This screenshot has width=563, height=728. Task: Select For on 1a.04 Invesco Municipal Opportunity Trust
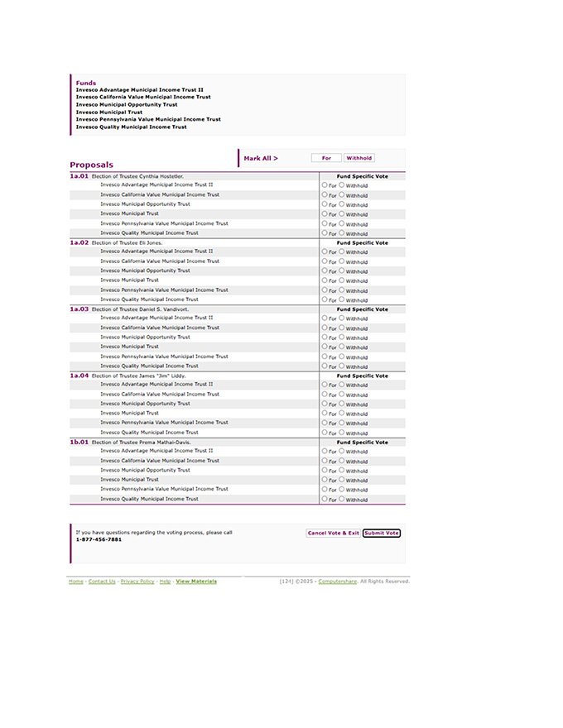[325, 404]
